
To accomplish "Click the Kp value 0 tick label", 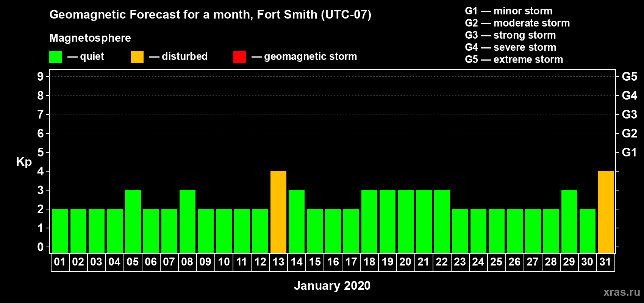I will click(x=41, y=247).
